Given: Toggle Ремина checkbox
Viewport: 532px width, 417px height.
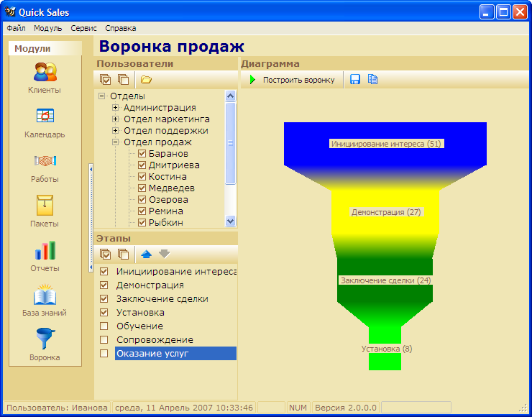Looking at the screenshot, I should click(142, 211).
